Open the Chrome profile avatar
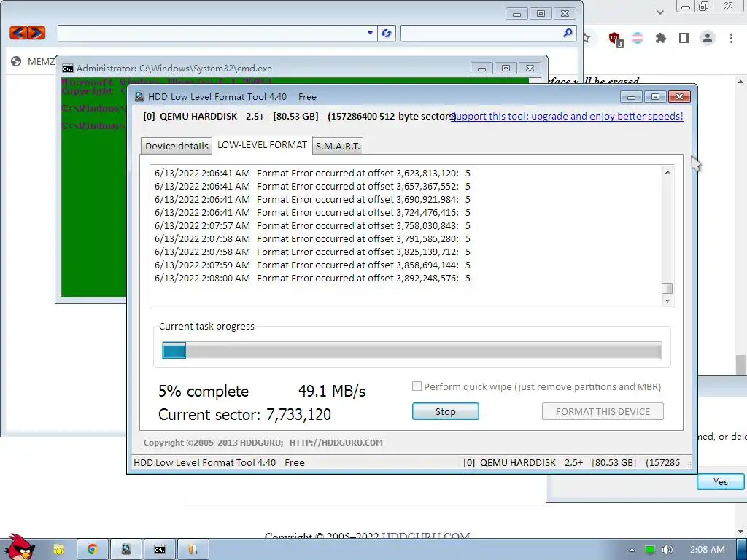This screenshot has height=560, width=747. coord(708,38)
